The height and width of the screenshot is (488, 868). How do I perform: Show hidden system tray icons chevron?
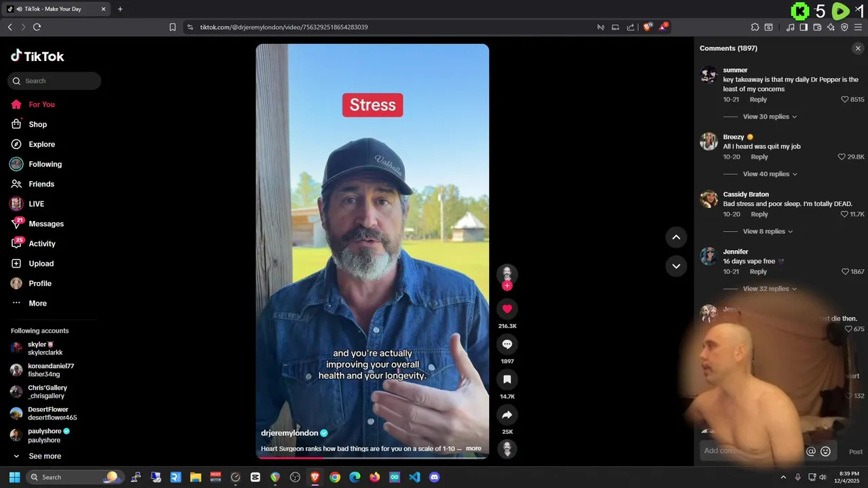coord(783,477)
